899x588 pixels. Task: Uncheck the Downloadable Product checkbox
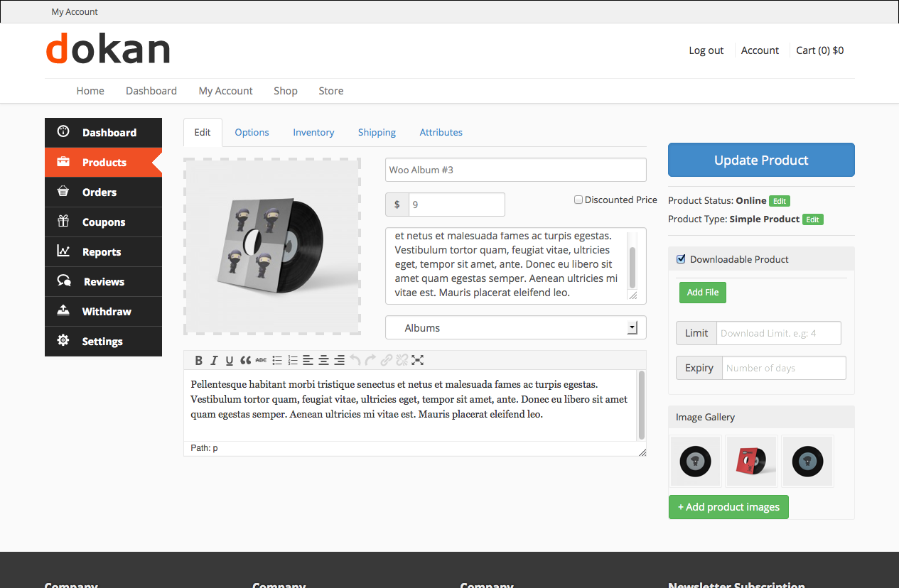coord(681,259)
